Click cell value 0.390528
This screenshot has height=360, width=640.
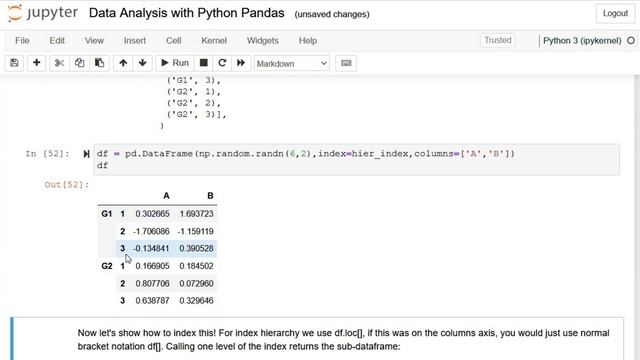click(x=196, y=249)
